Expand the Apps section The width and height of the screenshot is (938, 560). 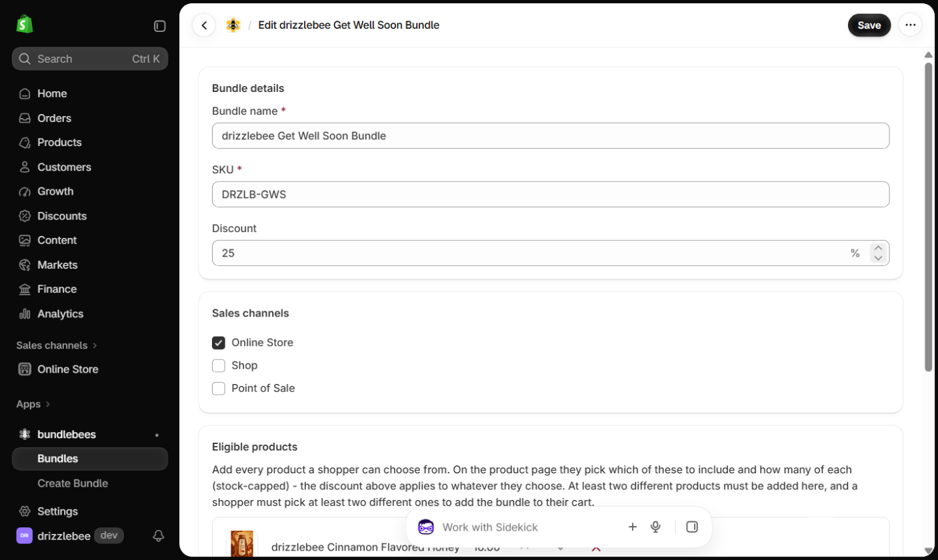34,404
